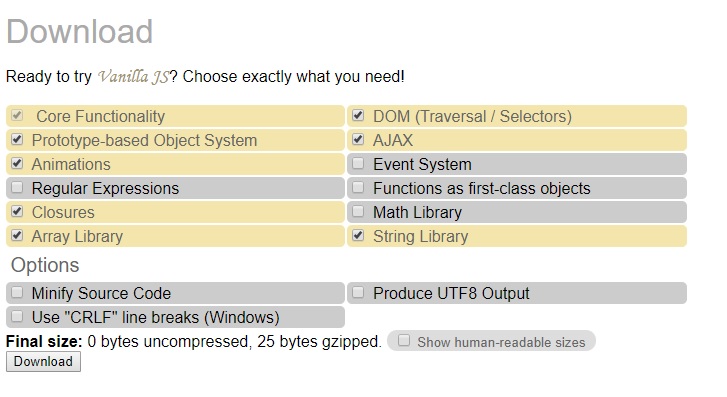Image resolution: width=727 pixels, height=397 pixels.
Task: Enable Use "CRLF" line breaks option
Action: 17,316
